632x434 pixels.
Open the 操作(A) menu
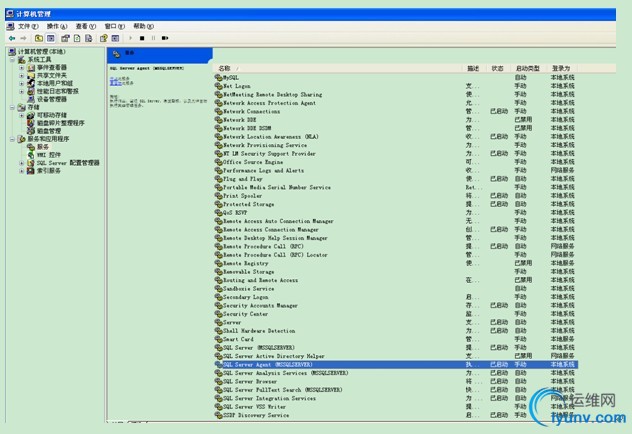tap(57, 27)
